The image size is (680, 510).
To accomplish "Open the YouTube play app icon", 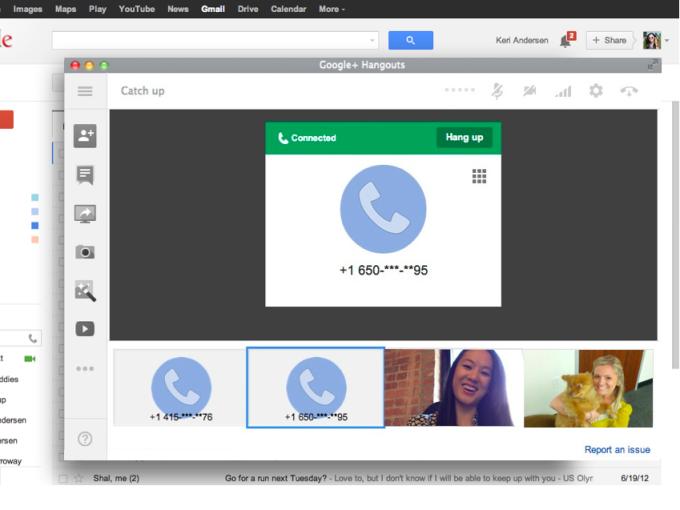I will pos(85,329).
